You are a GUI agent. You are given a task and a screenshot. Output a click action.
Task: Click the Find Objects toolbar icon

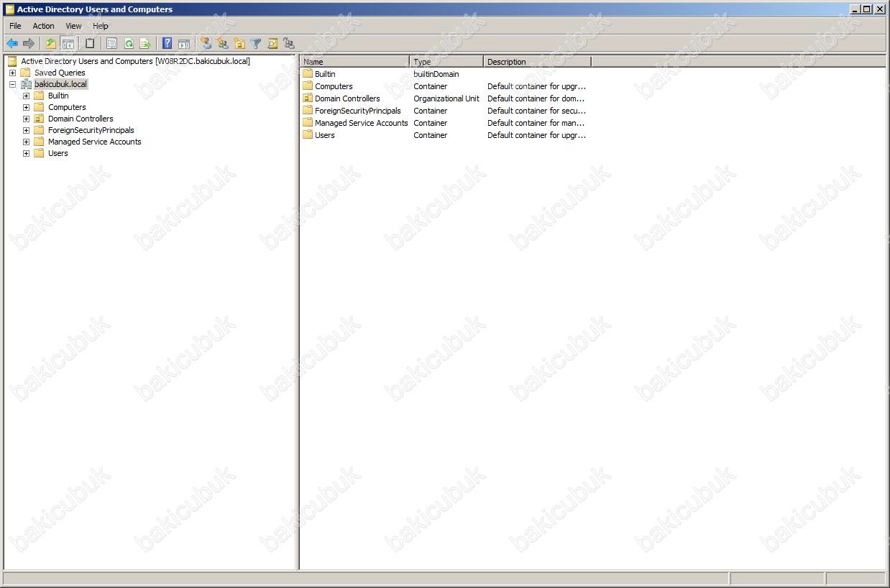tap(272, 43)
